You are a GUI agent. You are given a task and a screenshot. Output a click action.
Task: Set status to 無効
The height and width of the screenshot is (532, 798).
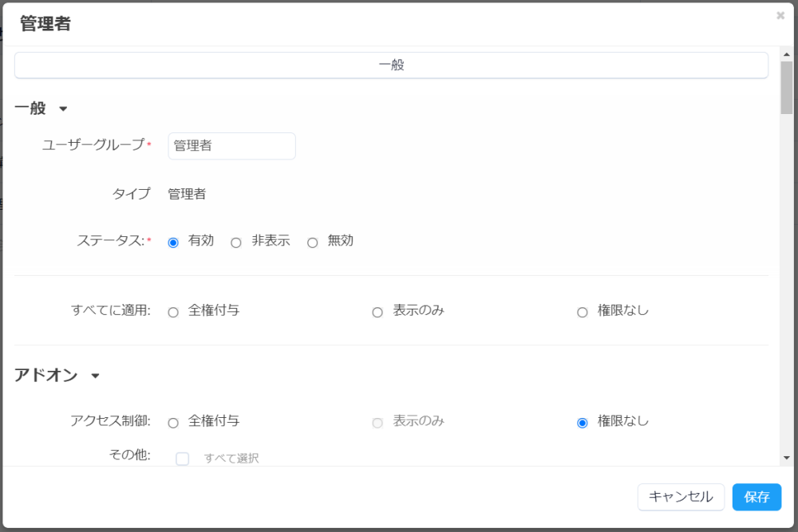(x=312, y=242)
